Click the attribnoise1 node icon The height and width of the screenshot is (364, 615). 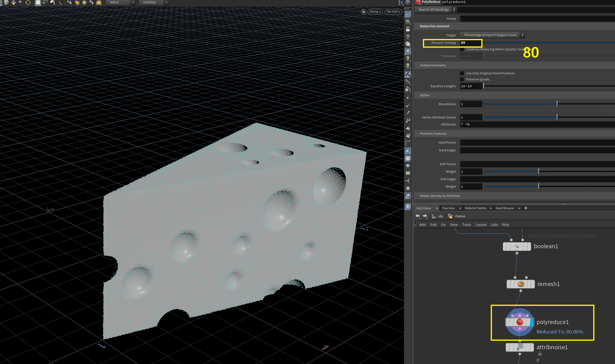pyautogui.click(x=520, y=347)
